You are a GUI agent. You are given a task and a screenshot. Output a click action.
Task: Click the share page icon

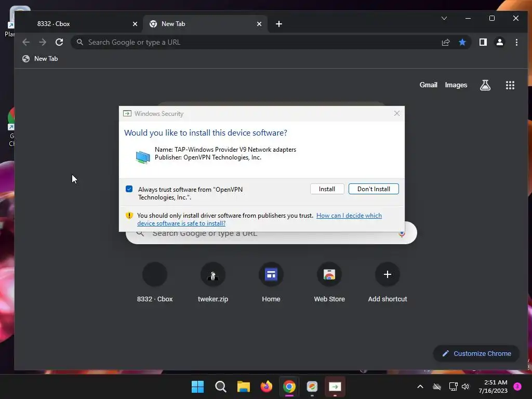pos(445,43)
